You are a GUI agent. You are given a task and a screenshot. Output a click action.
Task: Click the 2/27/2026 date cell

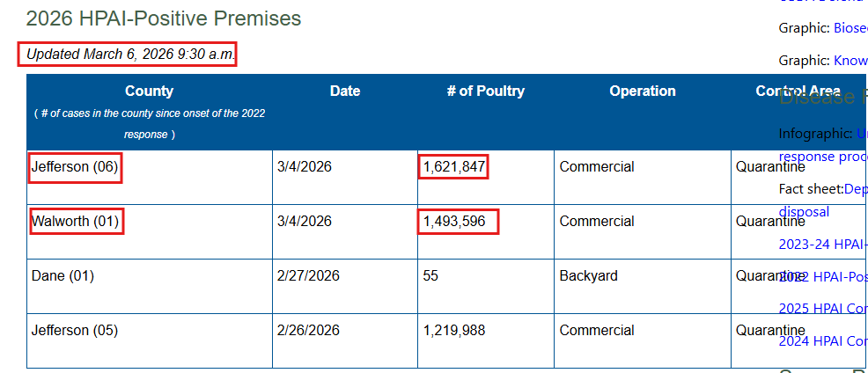308,276
